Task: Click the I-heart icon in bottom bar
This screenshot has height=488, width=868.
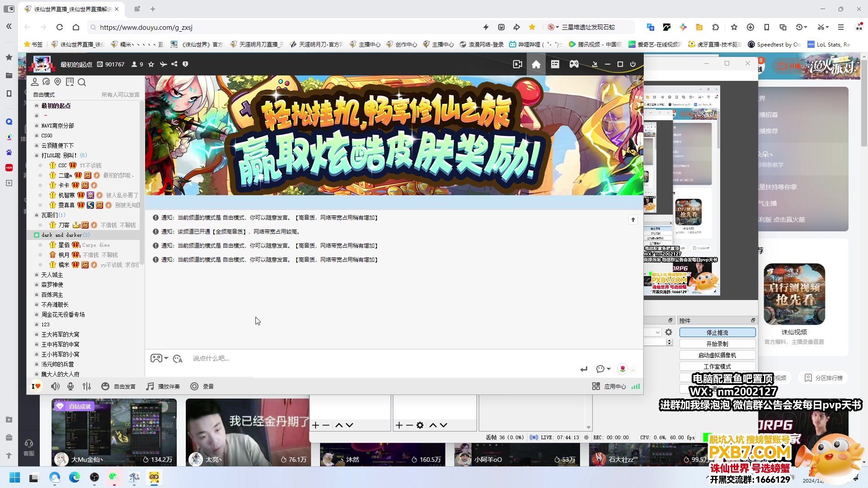Action: point(36,386)
